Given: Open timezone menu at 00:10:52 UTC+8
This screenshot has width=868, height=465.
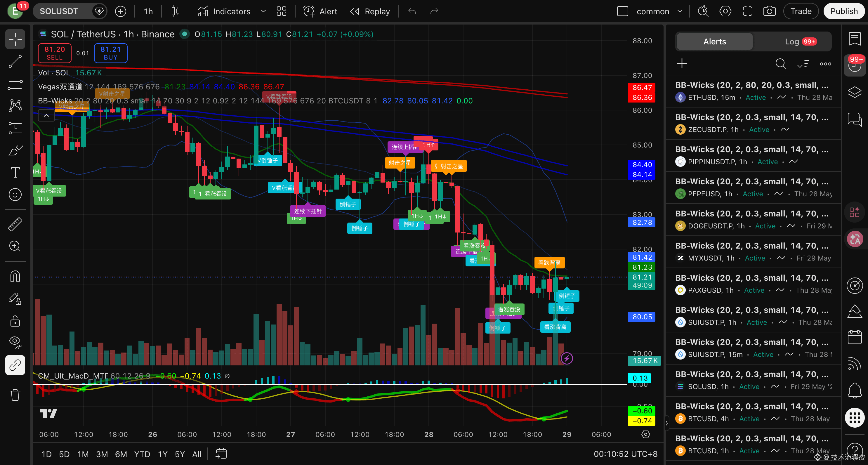Looking at the screenshot, I should 625,454.
